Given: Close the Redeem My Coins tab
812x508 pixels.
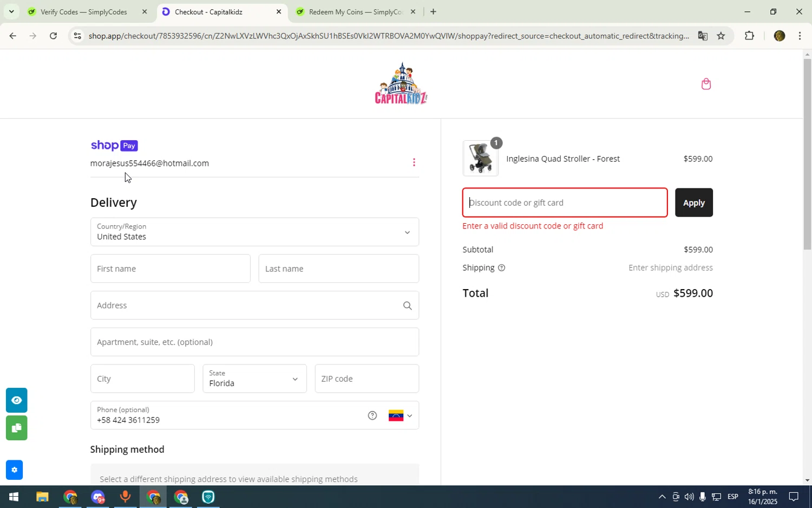Looking at the screenshot, I should point(413,11).
